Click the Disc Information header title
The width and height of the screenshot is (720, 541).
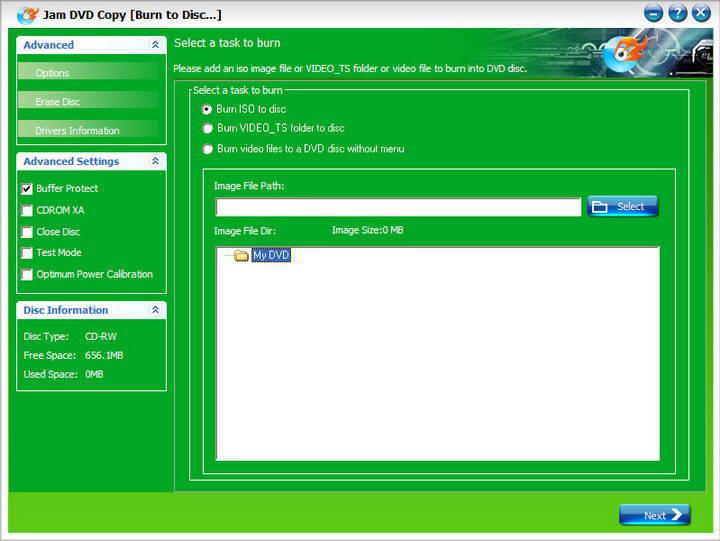(x=66, y=310)
